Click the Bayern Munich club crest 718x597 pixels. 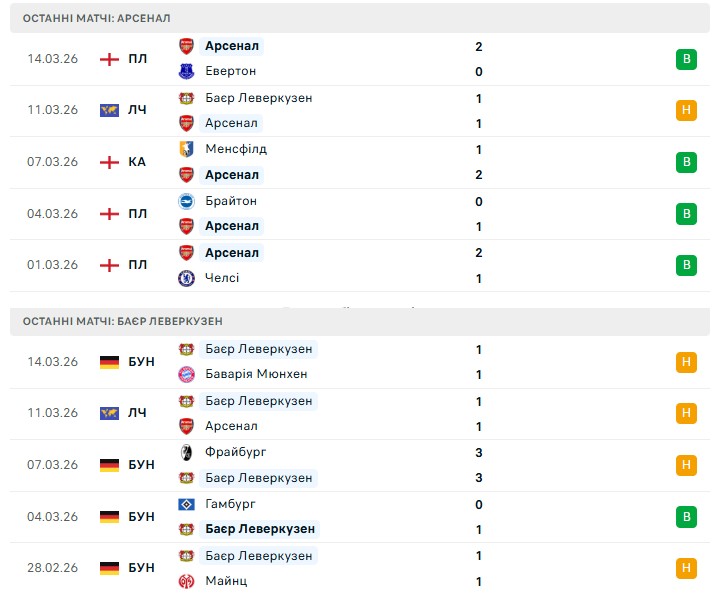click(186, 374)
